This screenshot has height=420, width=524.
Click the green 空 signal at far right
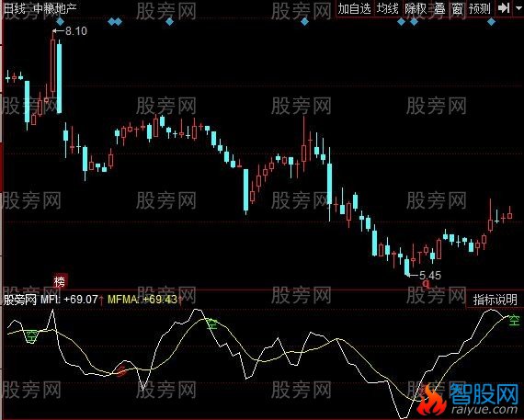pos(514,320)
